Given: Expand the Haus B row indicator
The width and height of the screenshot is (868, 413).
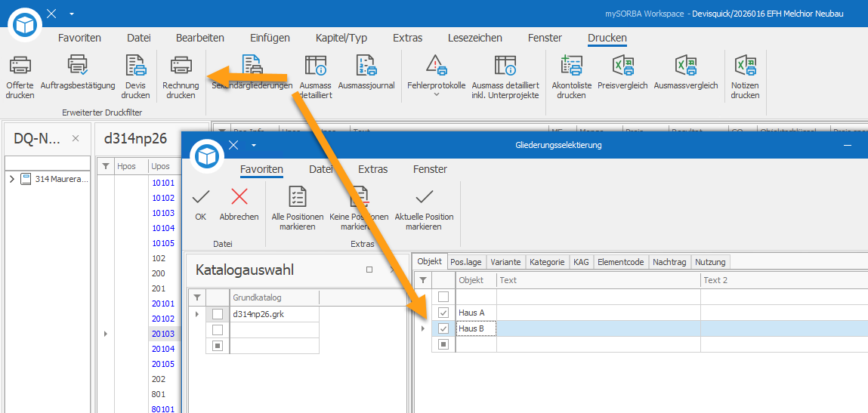Looking at the screenshot, I should click(x=424, y=329).
